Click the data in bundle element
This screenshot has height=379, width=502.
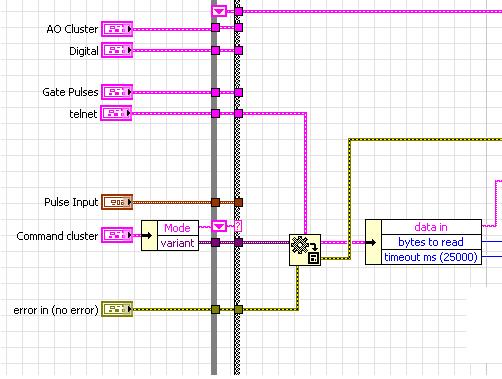pyautogui.click(x=431, y=227)
